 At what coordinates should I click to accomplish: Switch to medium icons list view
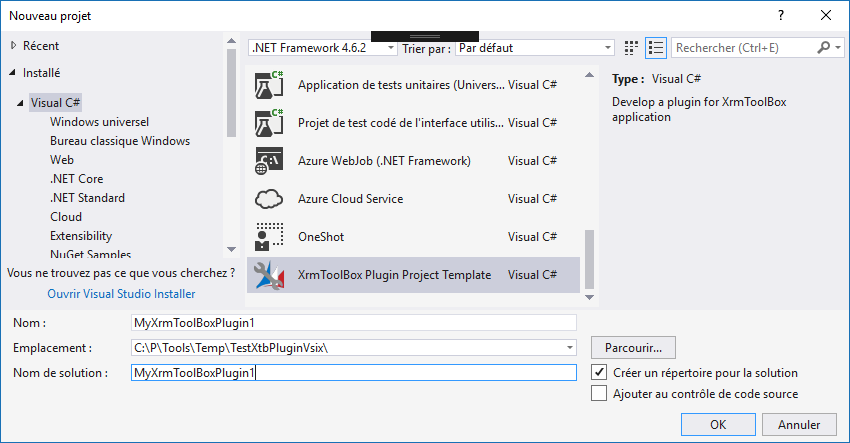(x=655, y=48)
